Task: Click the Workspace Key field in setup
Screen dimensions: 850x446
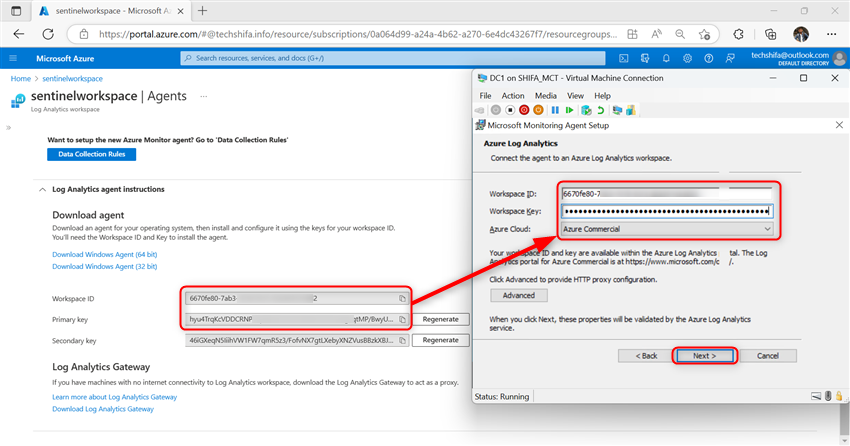Action: click(x=666, y=211)
